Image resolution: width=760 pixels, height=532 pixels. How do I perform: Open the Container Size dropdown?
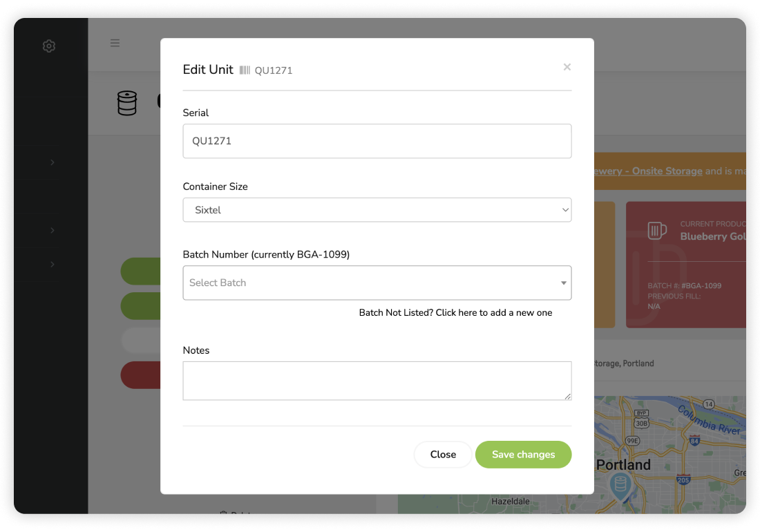pos(377,210)
